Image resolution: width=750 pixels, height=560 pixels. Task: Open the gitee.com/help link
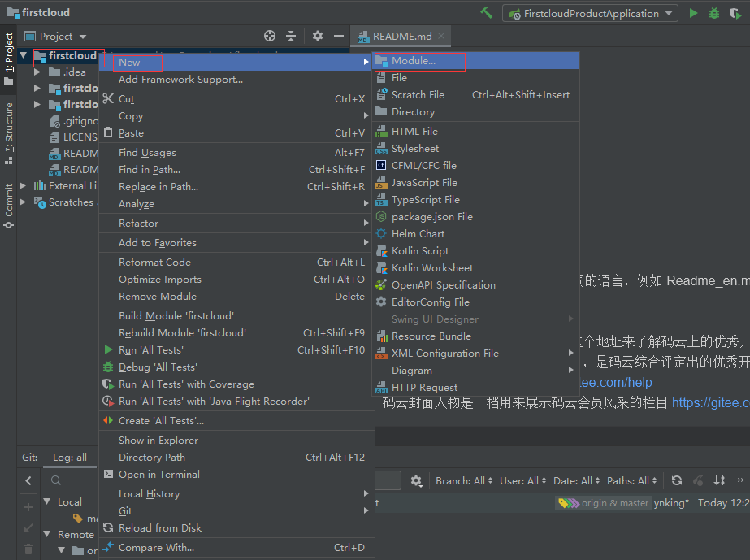click(x=616, y=383)
